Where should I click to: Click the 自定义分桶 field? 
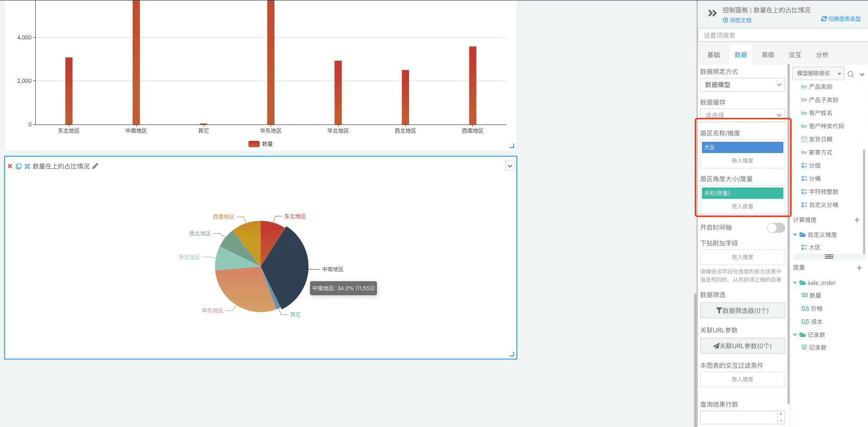click(820, 205)
